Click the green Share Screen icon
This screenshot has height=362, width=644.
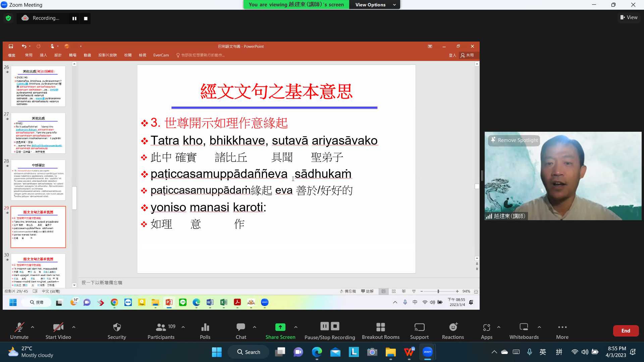click(x=280, y=327)
